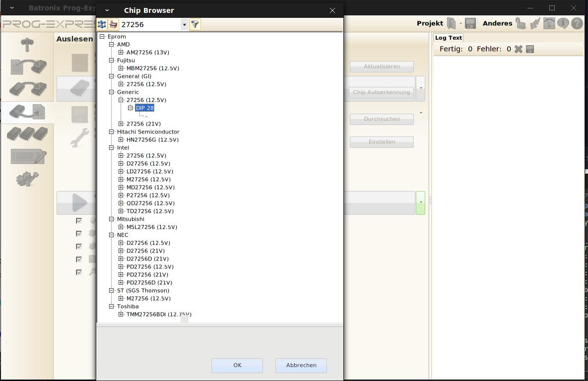The image size is (588, 381).
Task: Open the small arrow above Durchsuchen button
Action: (421, 113)
